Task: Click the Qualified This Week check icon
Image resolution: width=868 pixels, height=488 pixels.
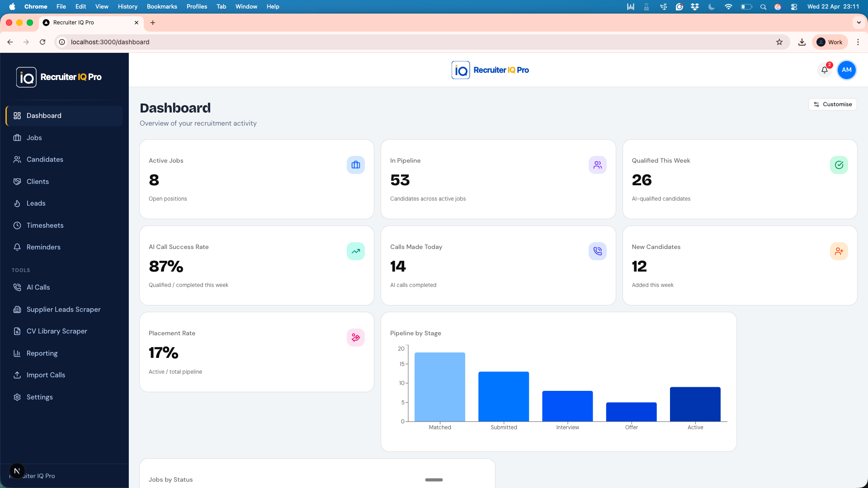Action: [x=839, y=165]
